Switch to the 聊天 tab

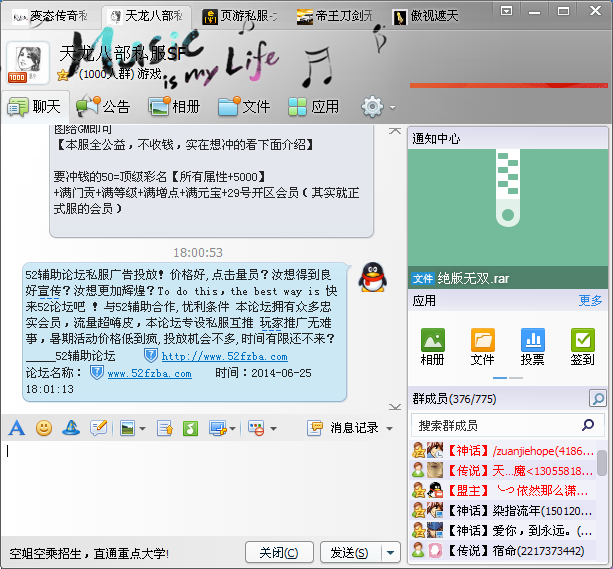[x=35, y=106]
